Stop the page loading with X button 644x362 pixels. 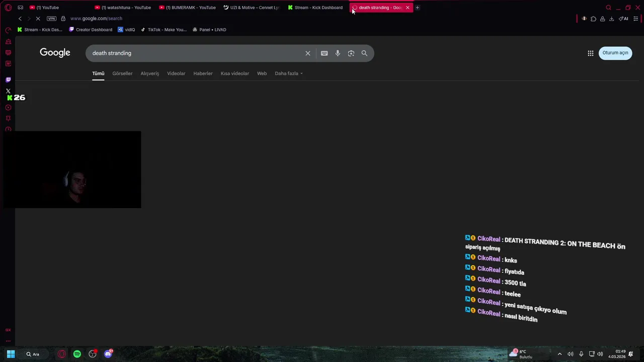point(38,19)
